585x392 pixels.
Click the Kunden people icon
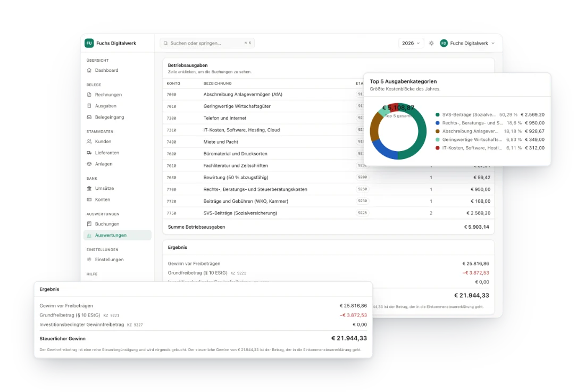coord(89,141)
